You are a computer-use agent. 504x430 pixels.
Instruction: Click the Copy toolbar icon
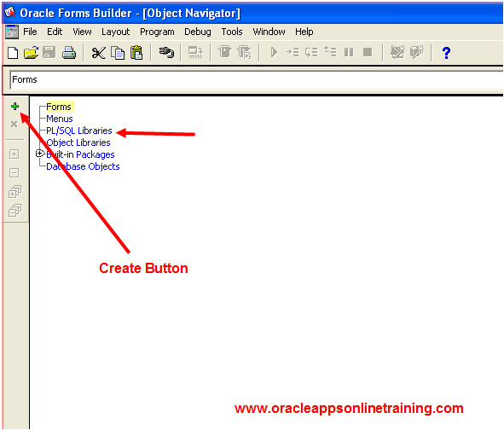pos(118,53)
